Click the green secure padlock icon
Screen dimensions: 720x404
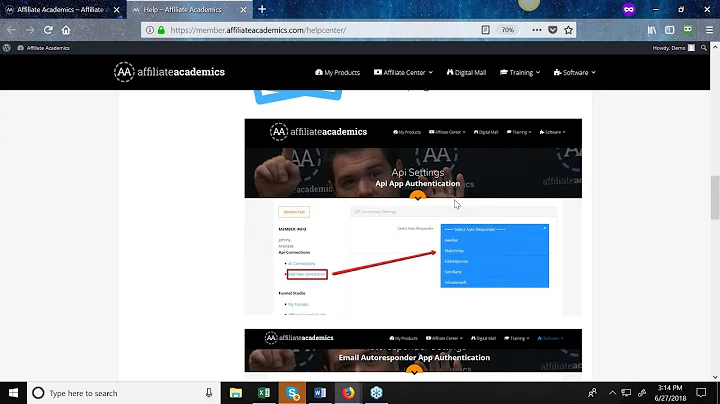[161, 30]
